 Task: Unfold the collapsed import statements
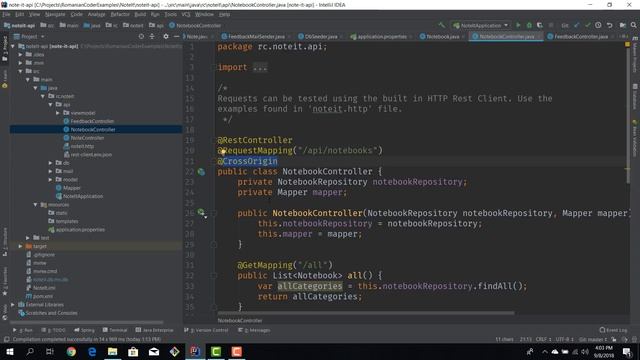coord(260,67)
